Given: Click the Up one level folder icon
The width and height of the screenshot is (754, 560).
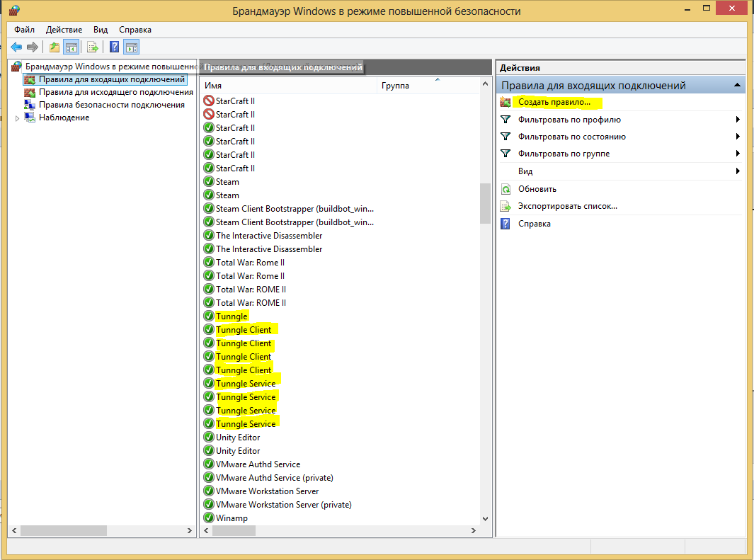Looking at the screenshot, I should 55,47.
